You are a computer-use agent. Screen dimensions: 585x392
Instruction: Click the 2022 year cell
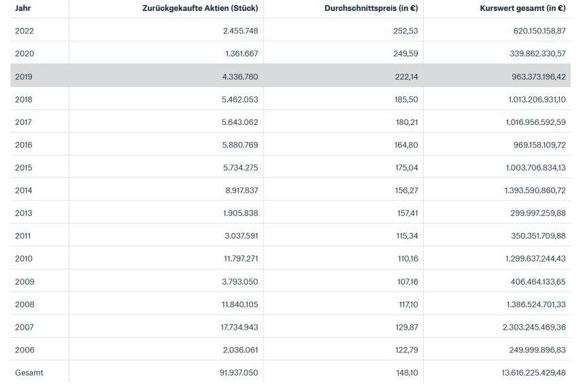[x=24, y=31]
